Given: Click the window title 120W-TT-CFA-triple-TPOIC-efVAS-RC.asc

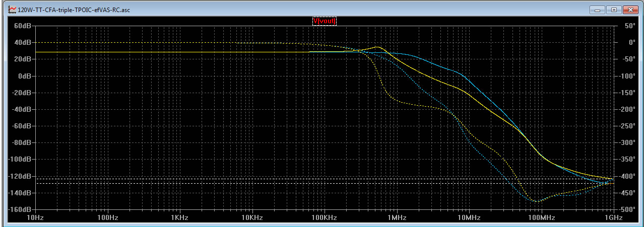Looking at the screenshot, I should [x=74, y=10].
